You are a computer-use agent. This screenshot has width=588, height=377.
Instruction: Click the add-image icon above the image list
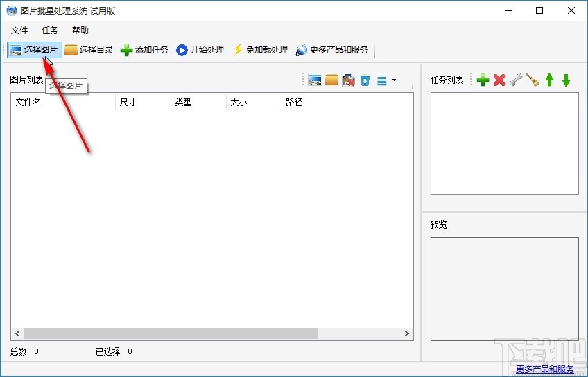pyautogui.click(x=315, y=80)
